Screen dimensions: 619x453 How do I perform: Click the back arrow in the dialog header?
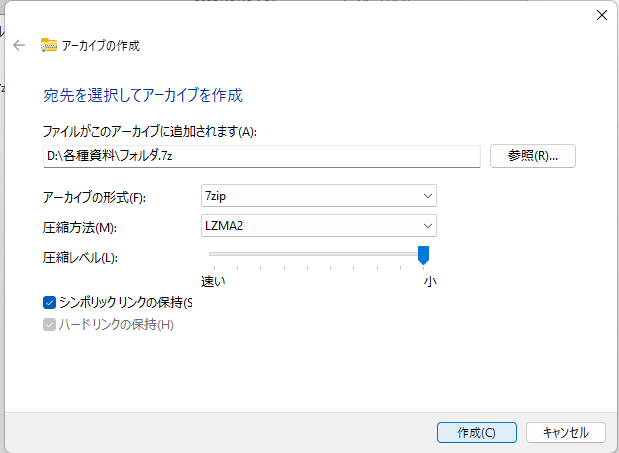(x=19, y=45)
